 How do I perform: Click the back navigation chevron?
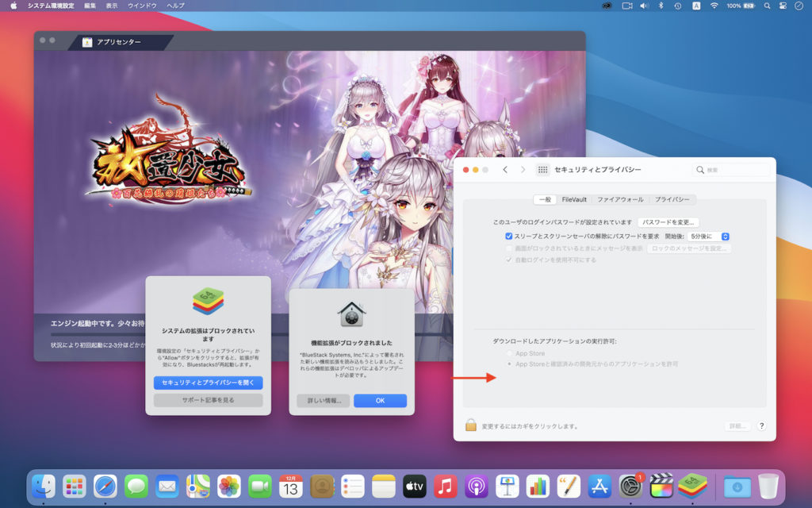pyautogui.click(x=505, y=169)
